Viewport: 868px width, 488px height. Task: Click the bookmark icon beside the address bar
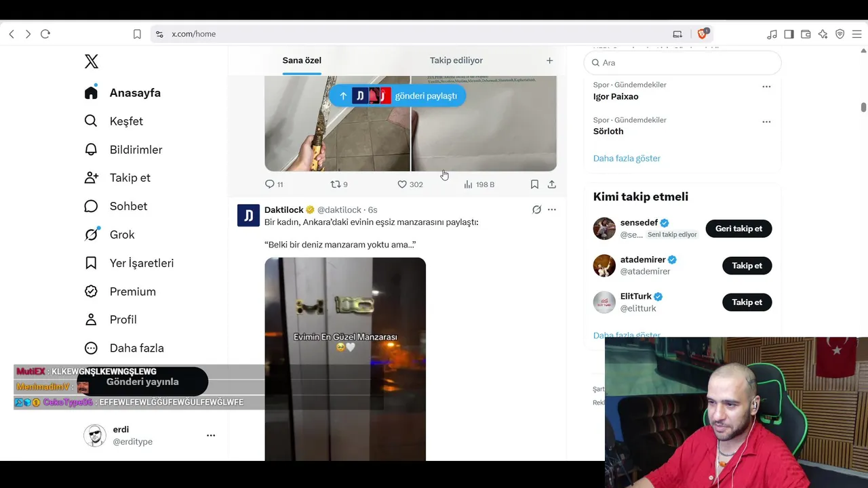coord(137,34)
